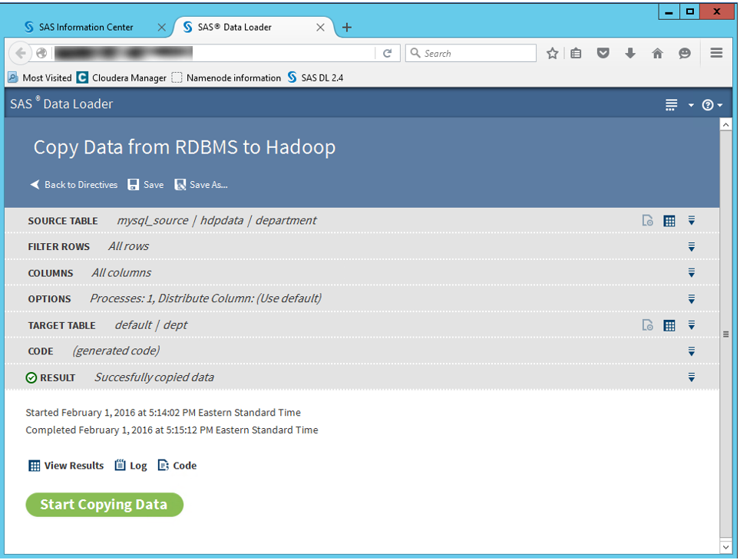The image size is (740, 560).
Task: Click the Started February 1, 2016 timestamp
Action: [163, 413]
